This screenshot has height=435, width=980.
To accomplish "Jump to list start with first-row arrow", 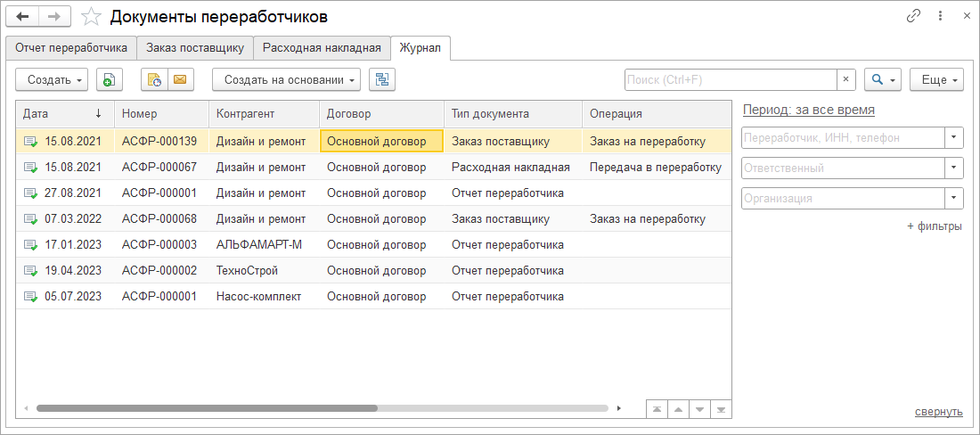I will (657, 409).
